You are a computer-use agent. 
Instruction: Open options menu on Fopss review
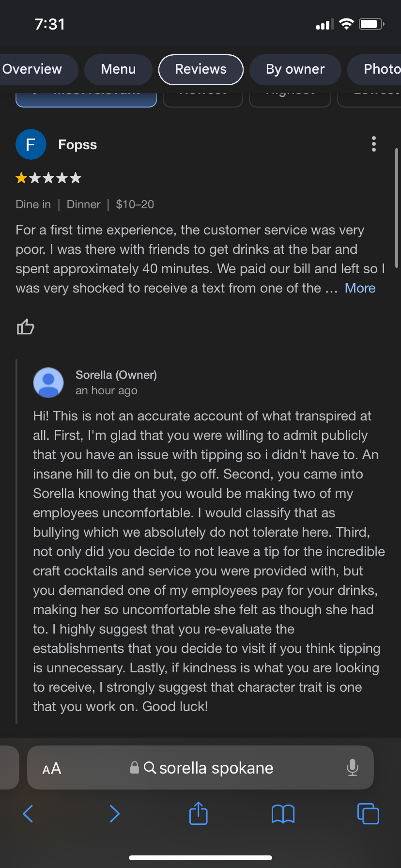[x=373, y=144]
